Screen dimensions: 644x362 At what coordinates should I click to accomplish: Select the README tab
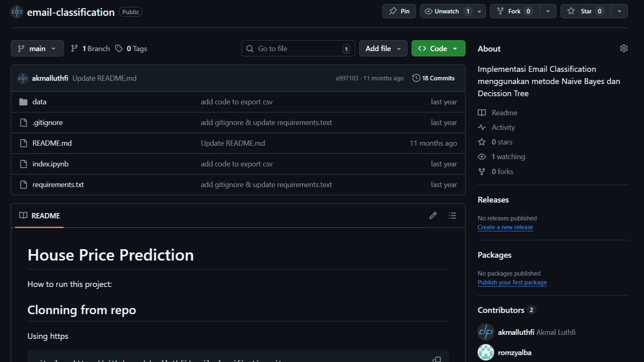40,216
